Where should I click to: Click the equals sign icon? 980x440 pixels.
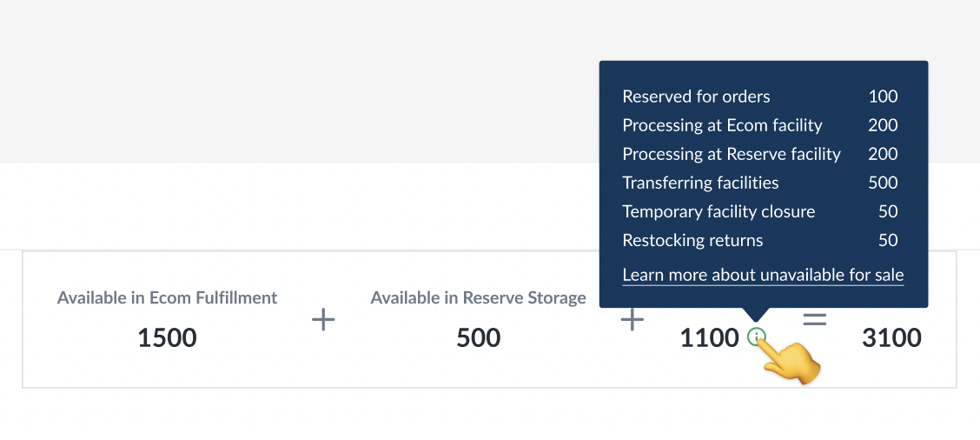click(x=814, y=320)
